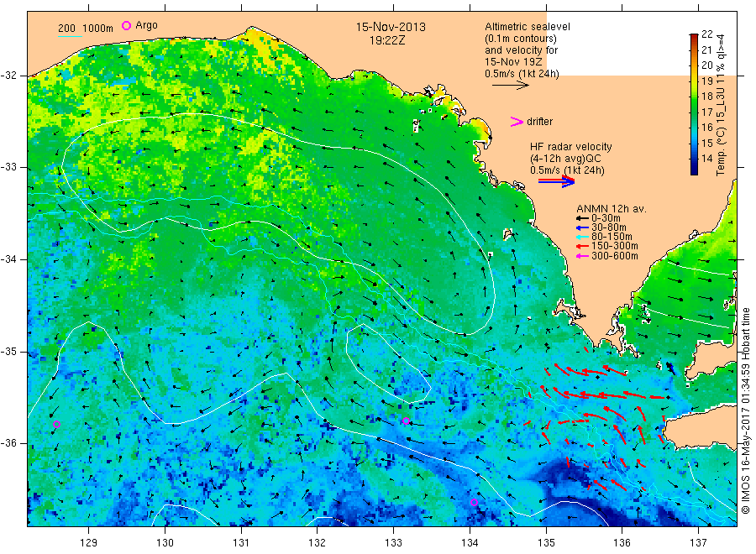
Task: Click the green band beside colorbar value 18
Action: coord(694,97)
